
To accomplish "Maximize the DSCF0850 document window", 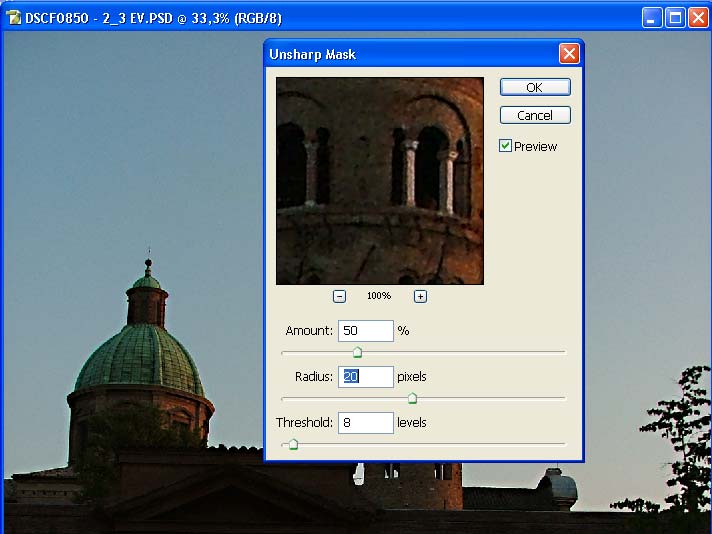I will click(675, 18).
